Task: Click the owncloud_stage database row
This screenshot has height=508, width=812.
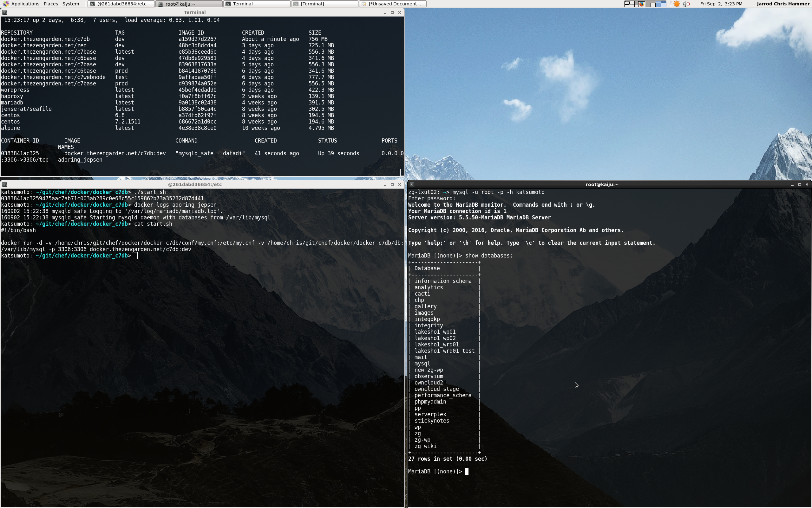Action: coord(444,389)
